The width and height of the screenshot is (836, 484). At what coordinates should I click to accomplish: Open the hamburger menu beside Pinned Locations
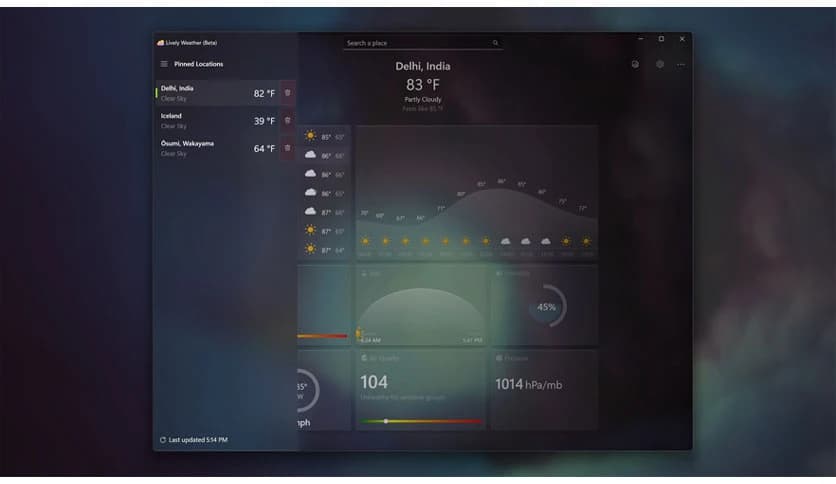[x=164, y=64]
